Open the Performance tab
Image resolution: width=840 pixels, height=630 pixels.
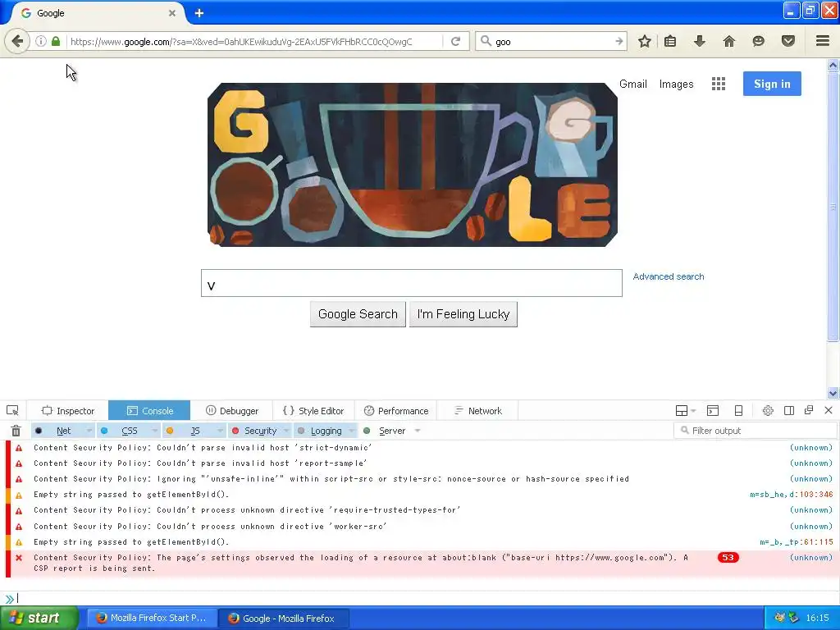coord(396,411)
